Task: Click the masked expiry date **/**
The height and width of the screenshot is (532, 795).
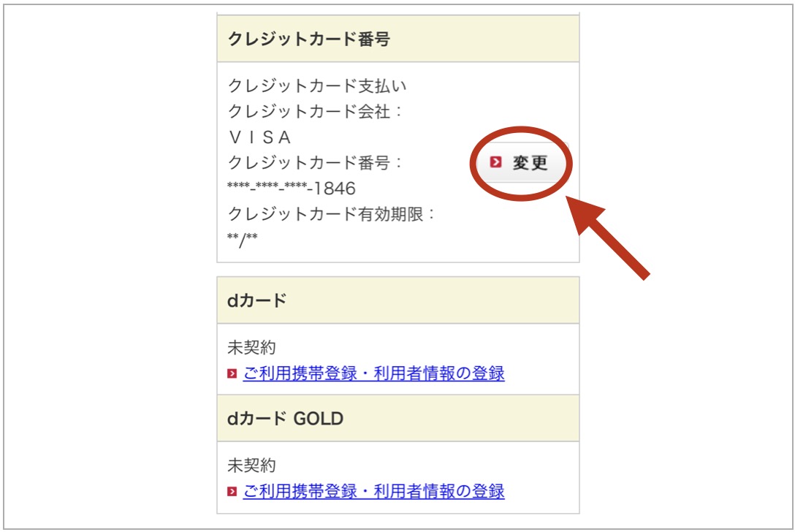Action: (243, 238)
